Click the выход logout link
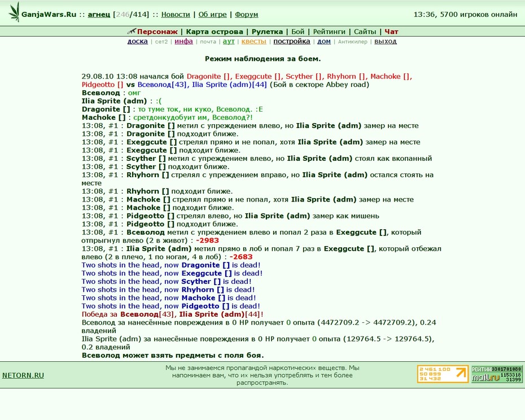This screenshot has height=420, width=525. (386, 41)
